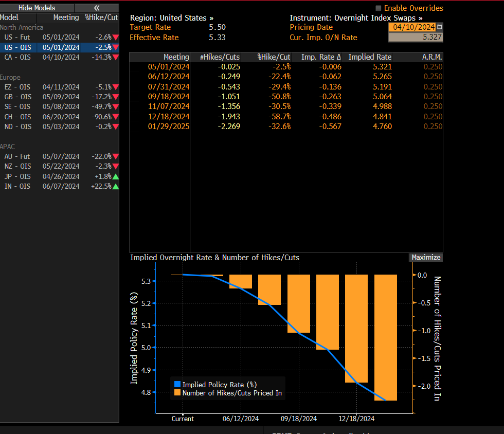Select the US - OIS model row
The width and height of the screenshot is (504, 434).
[x=60, y=47]
